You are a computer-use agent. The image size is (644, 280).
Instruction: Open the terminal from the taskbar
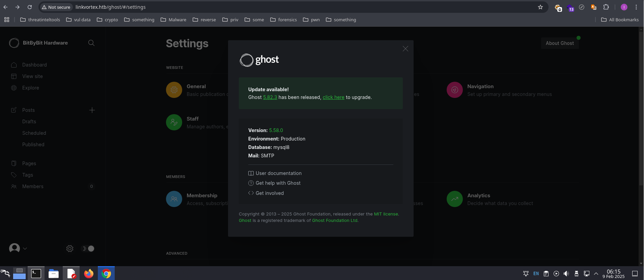[x=36, y=273]
